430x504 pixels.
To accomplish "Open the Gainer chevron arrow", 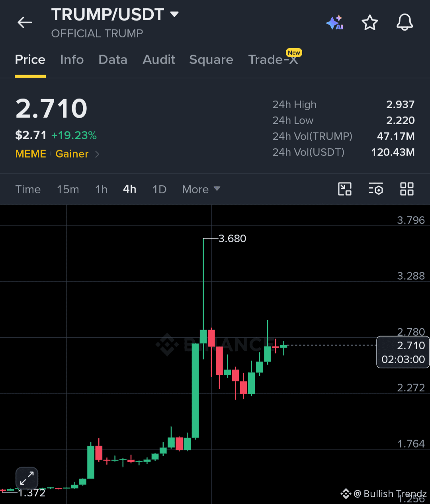I will 97,154.
